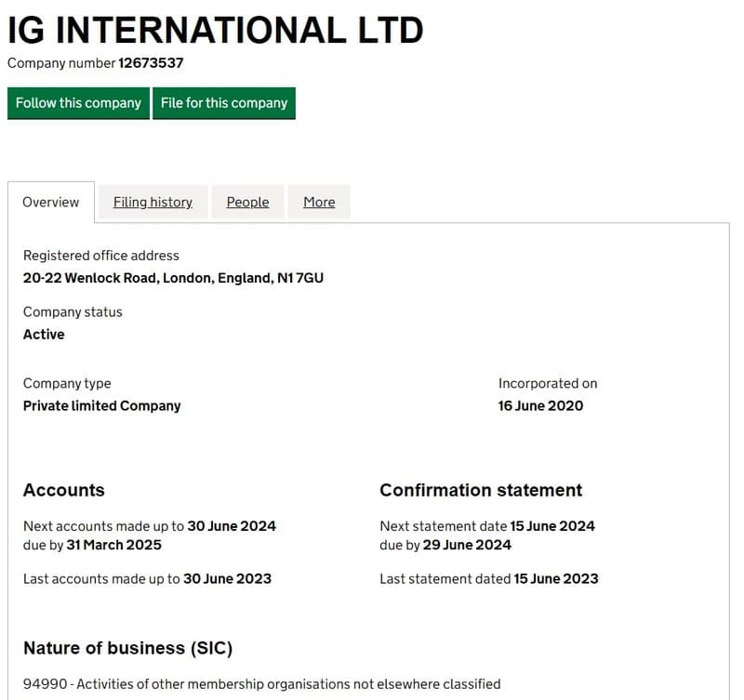Click the IG INTERNATIONAL LTD heading
This screenshot has height=700, width=744.
pos(214,29)
